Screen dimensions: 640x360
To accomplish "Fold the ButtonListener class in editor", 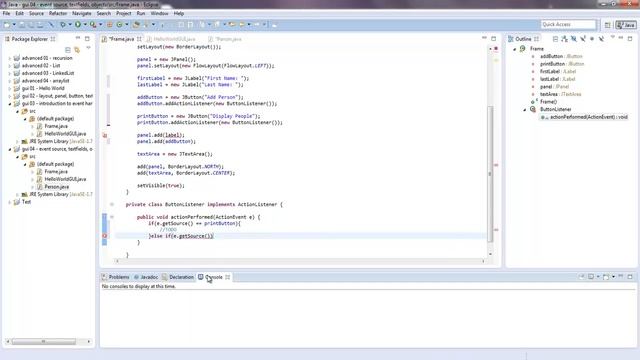I will tap(111, 204).
